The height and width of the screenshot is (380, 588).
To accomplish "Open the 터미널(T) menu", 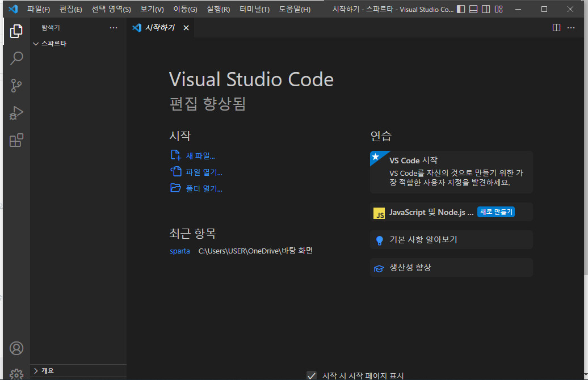I will [x=255, y=9].
